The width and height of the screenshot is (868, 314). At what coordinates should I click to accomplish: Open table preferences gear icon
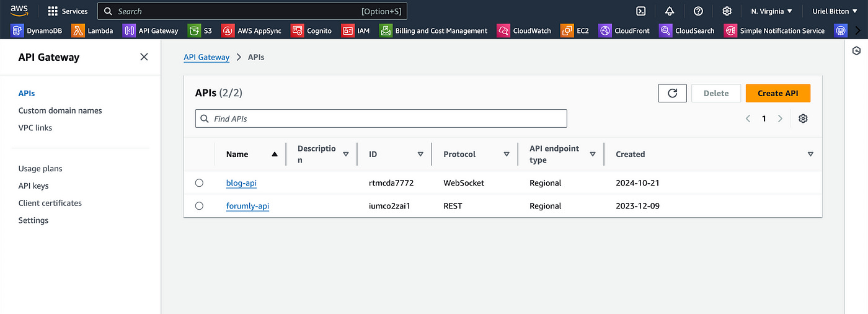tap(803, 119)
